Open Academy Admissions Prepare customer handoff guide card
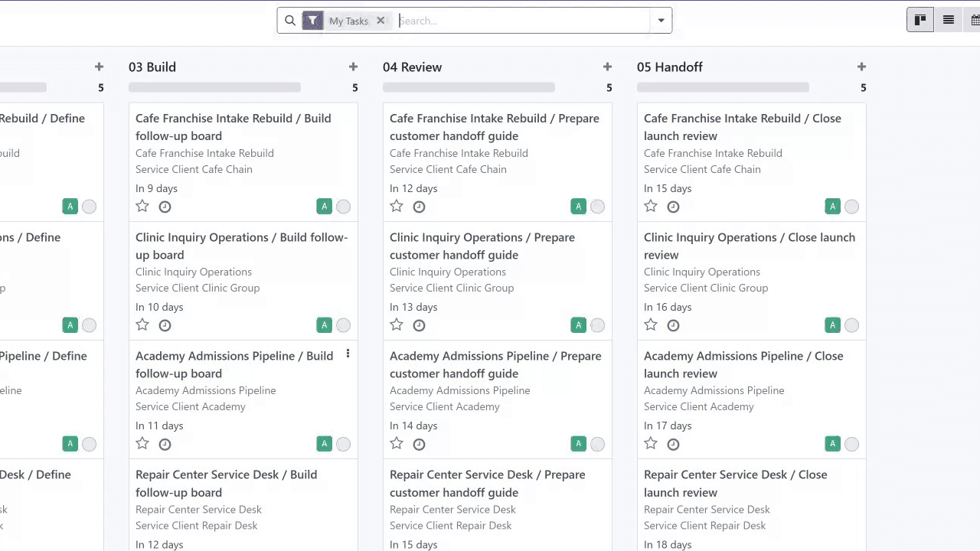 [x=495, y=364]
